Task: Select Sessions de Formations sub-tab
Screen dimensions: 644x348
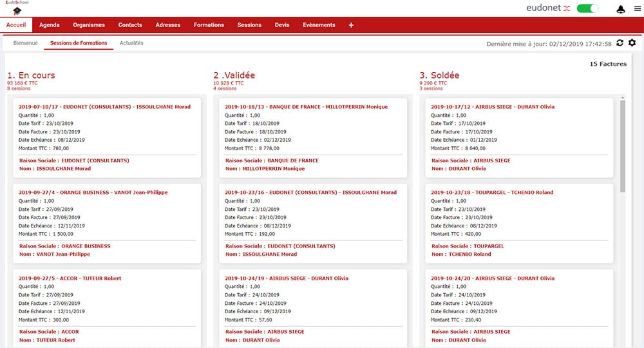Action: 79,43
